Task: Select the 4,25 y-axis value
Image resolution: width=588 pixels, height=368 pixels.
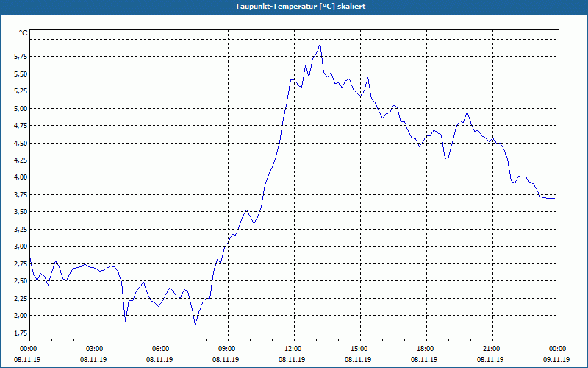Action: point(21,160)
